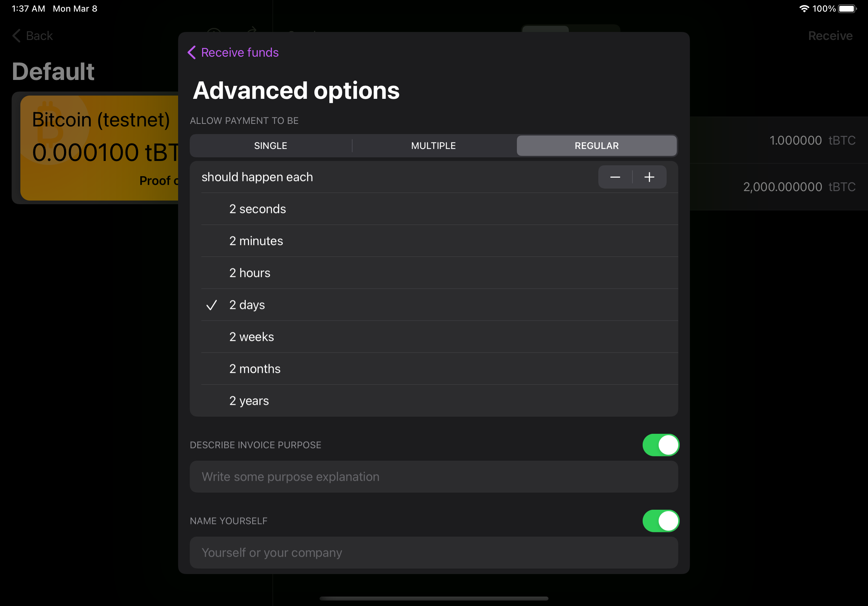Check the Wi-Fi status icon
Image resolution: width=868 pixels, height=606 pixels.
pyautogui.click(x=804, y=8)
